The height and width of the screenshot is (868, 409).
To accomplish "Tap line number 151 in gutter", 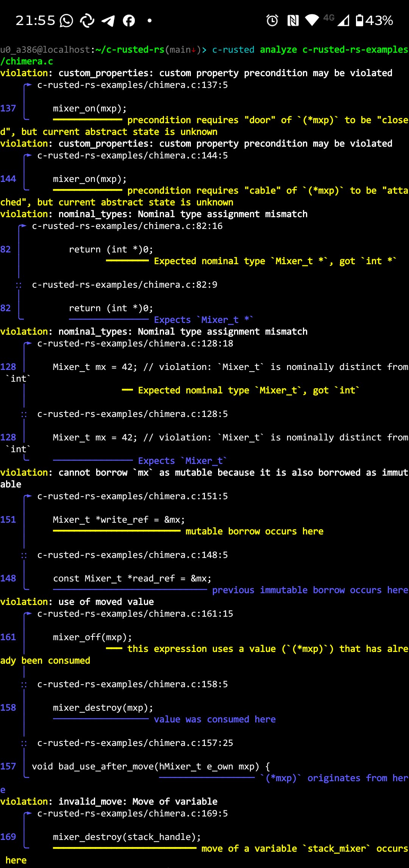I will pyautogui.click(x=8, y=520).
